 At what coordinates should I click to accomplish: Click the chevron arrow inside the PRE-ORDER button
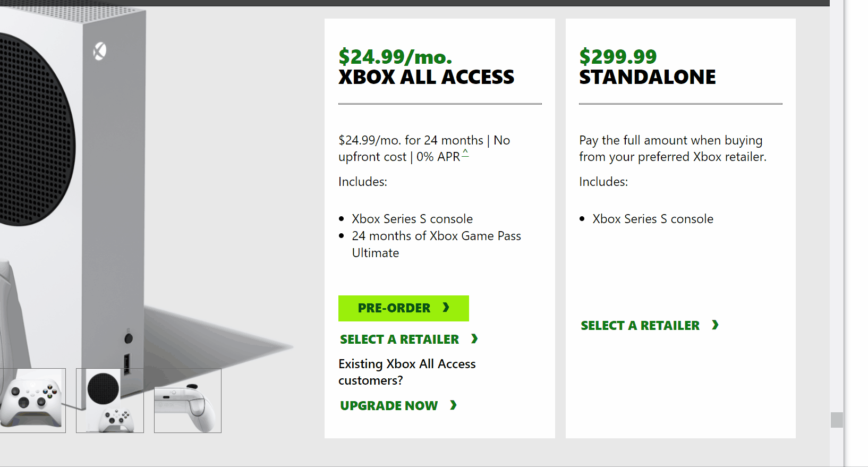pos(446,308)
